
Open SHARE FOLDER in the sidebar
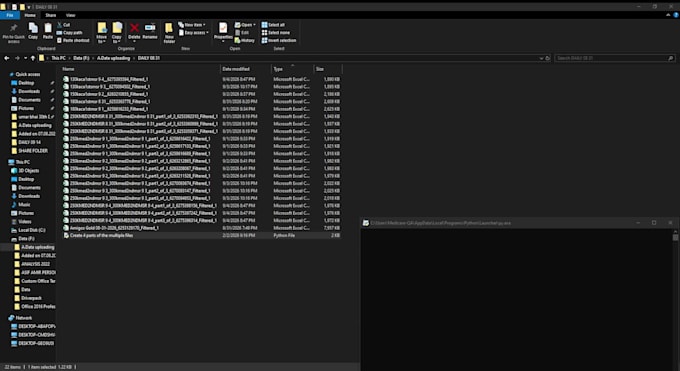33,151
